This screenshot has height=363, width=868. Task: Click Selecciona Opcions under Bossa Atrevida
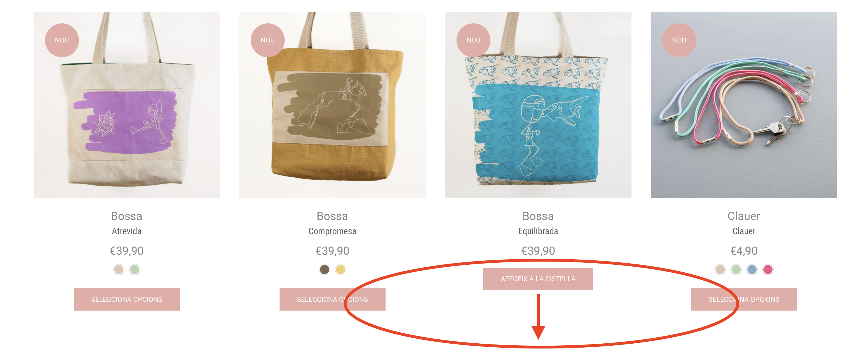click(x=127, y=299)
